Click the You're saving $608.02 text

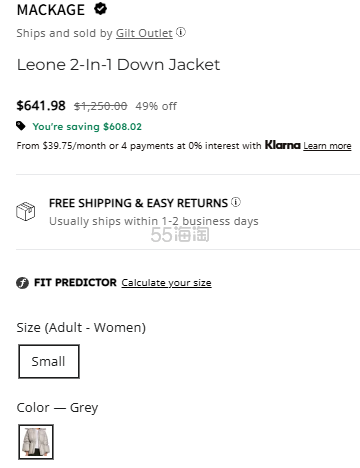(87, 127)
